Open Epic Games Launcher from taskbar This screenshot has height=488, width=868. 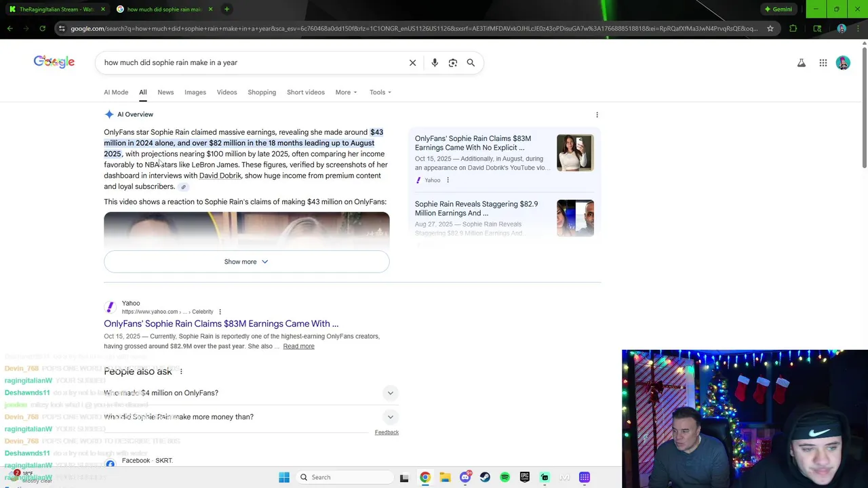pos(525,477)
